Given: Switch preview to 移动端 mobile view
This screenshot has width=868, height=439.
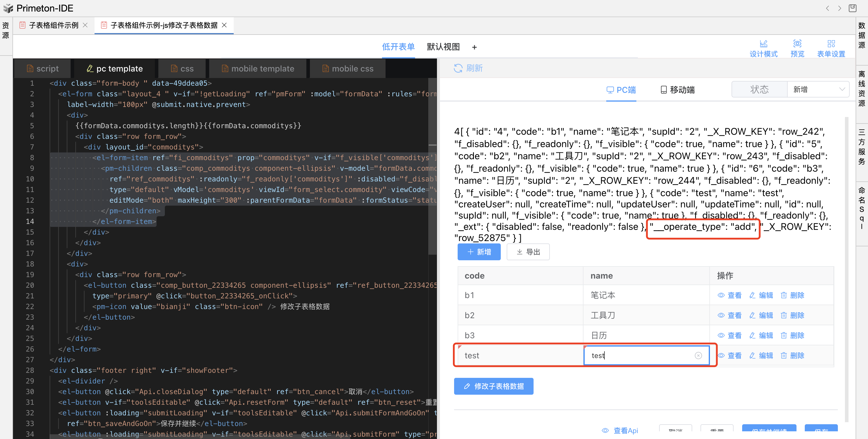Looking at the screenshot, I should tap(677, 90).
